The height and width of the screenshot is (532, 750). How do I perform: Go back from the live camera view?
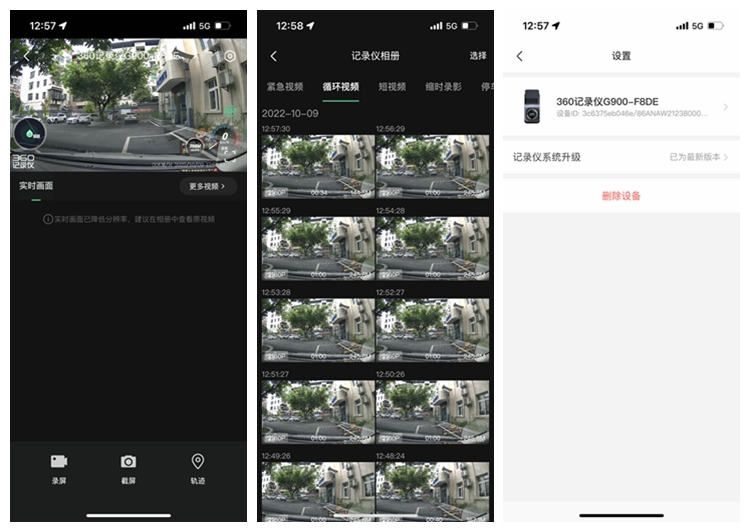pos(24,56)
